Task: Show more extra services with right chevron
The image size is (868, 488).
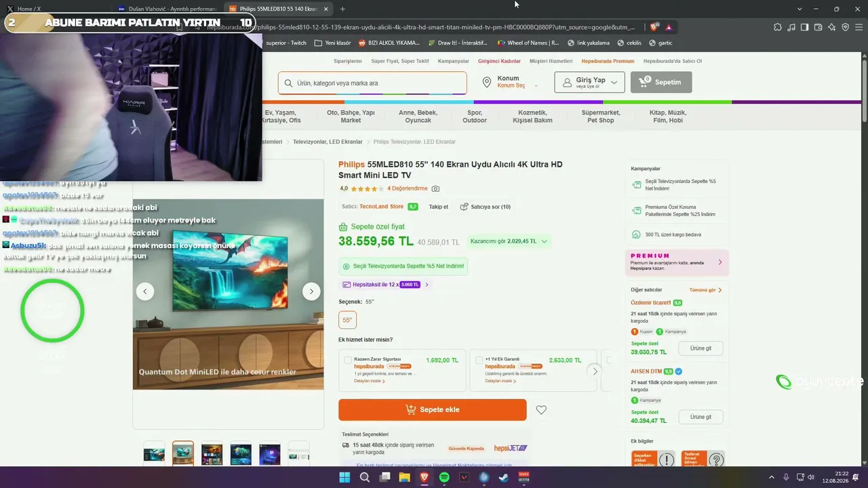Action: (595, 371)
